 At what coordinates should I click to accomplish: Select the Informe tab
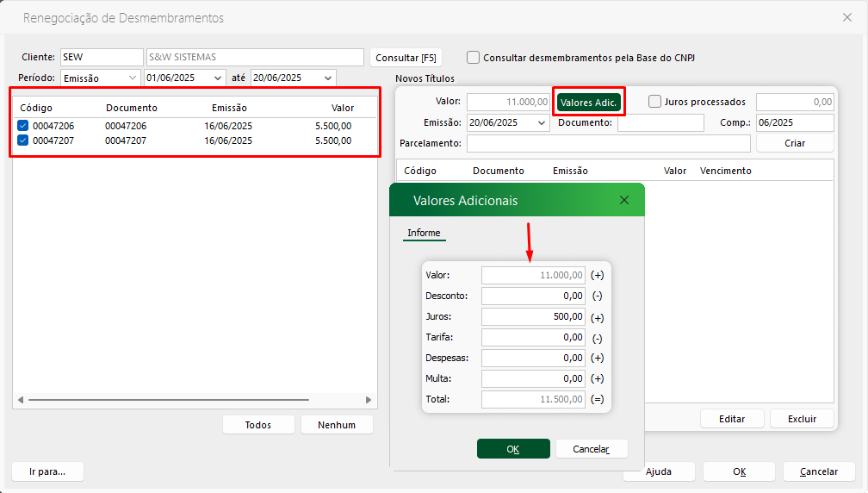[x=424, y=234]
